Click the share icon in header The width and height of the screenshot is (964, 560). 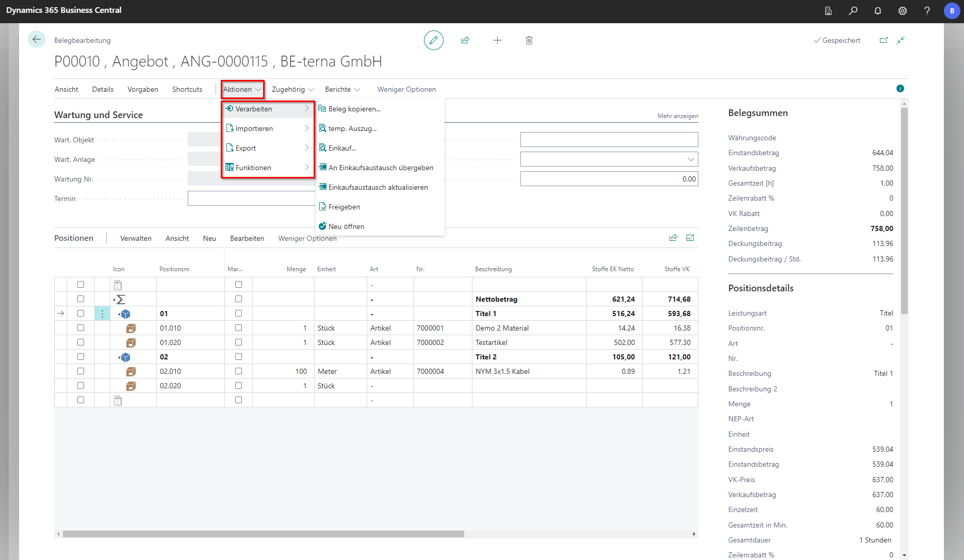(x=465, y=40)
